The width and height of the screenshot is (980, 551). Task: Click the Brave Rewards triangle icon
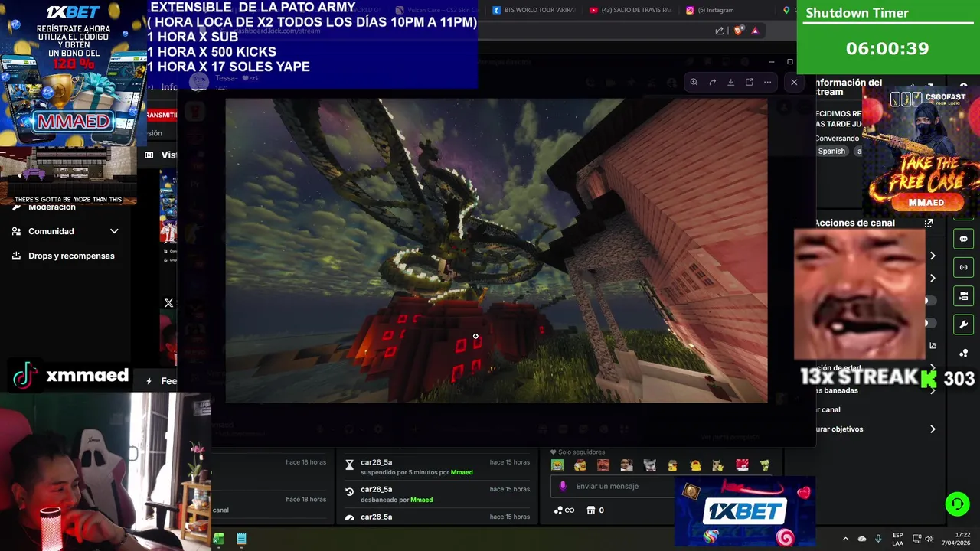pyautogui.click(x=755, y=31)
